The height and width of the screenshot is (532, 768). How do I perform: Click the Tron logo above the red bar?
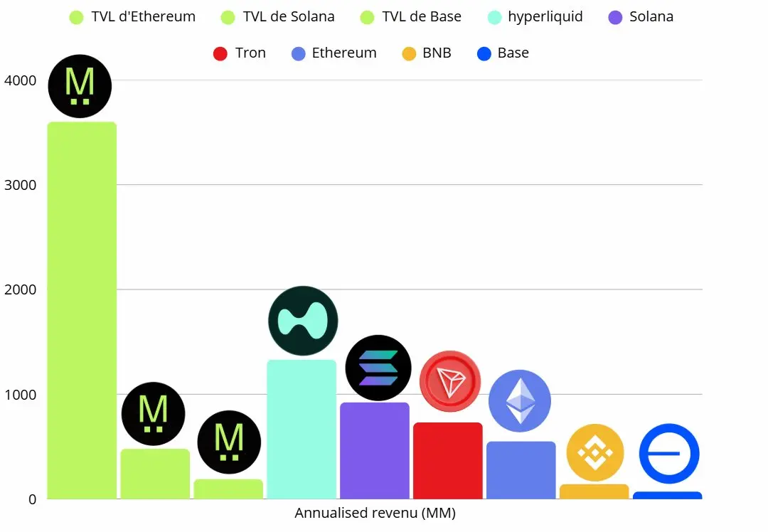(450, 381)
